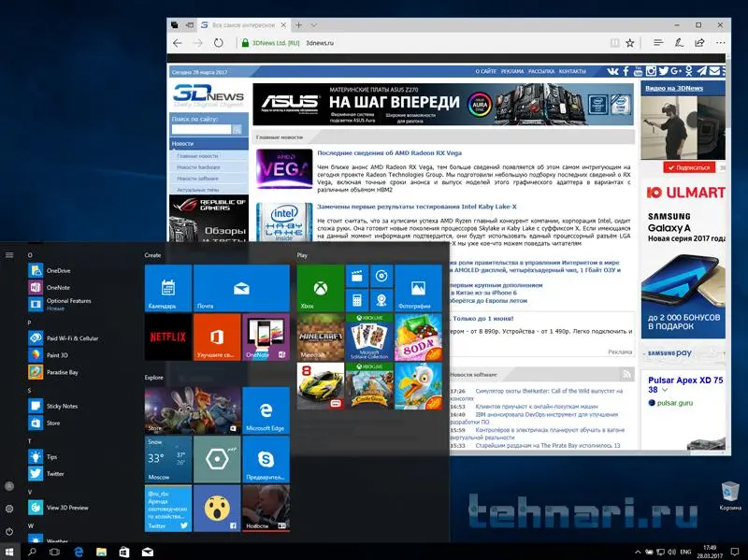Open the Новости news tile
Viewport: 748px width, 560px height.
pos(266,508)
